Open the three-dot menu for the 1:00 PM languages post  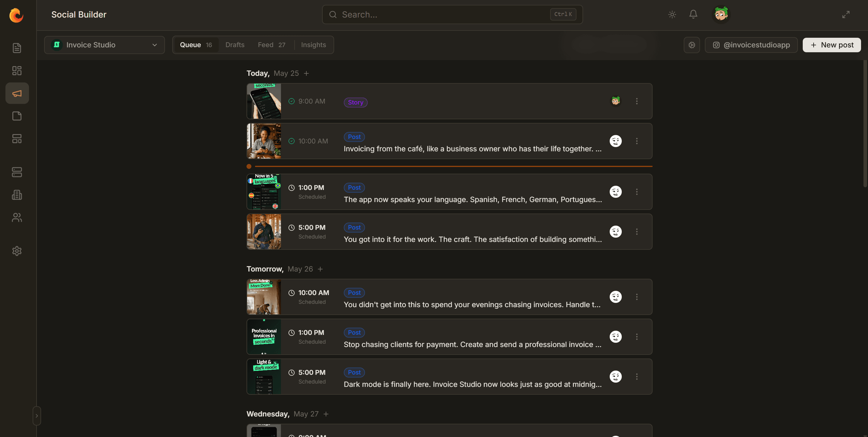click(x=637, y=192)
